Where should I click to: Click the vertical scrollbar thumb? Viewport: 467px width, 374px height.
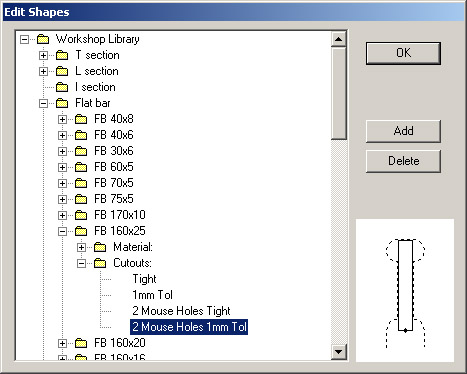point(339,93)
